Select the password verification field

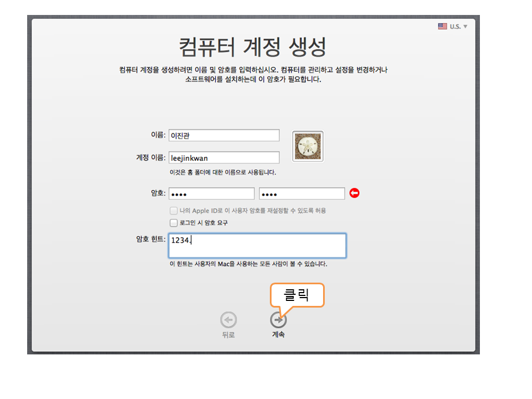301,193
